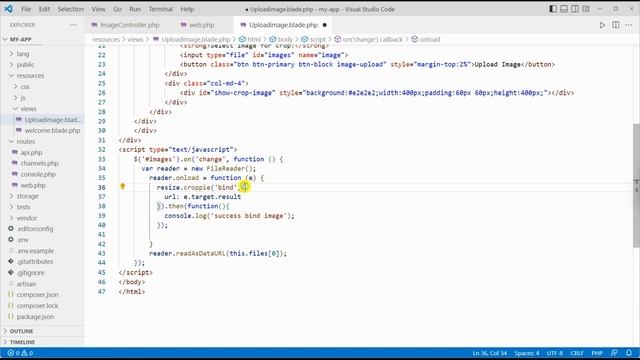Open the Go menu
Viewport: 640px width, 360px height.
point(117,9)
